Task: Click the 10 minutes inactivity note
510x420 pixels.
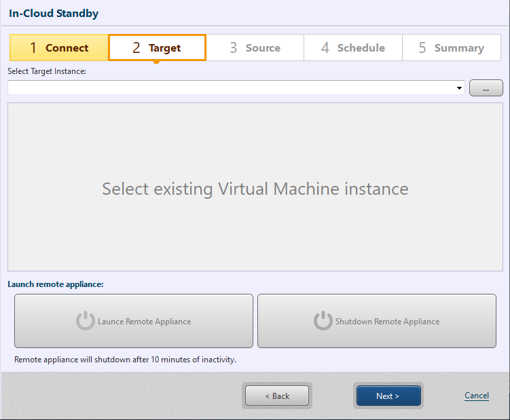Action: pos(125,360)
